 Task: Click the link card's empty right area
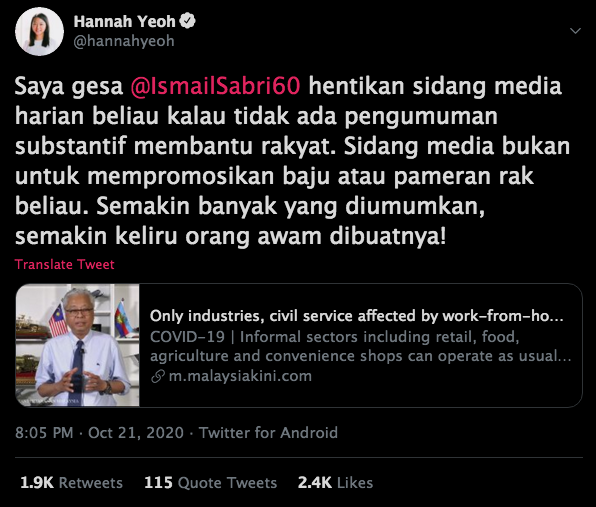click(x=449, y=393)
